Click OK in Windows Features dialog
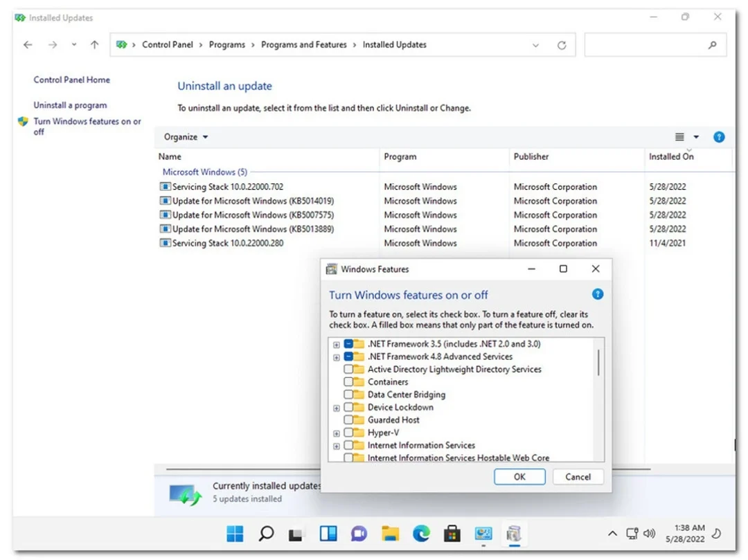Viewport: 748px width, 560px height. click(519, 477)
